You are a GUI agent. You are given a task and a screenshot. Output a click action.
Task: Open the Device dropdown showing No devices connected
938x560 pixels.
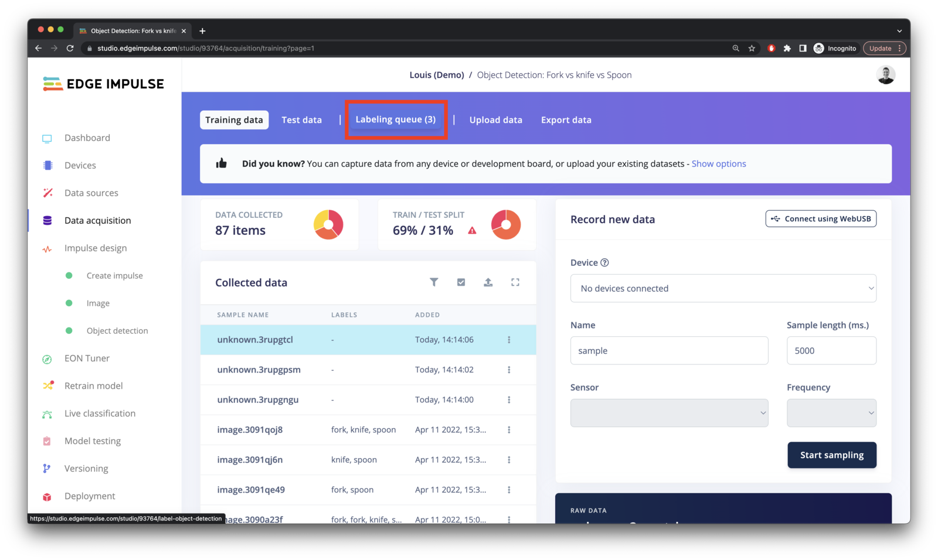723,288
